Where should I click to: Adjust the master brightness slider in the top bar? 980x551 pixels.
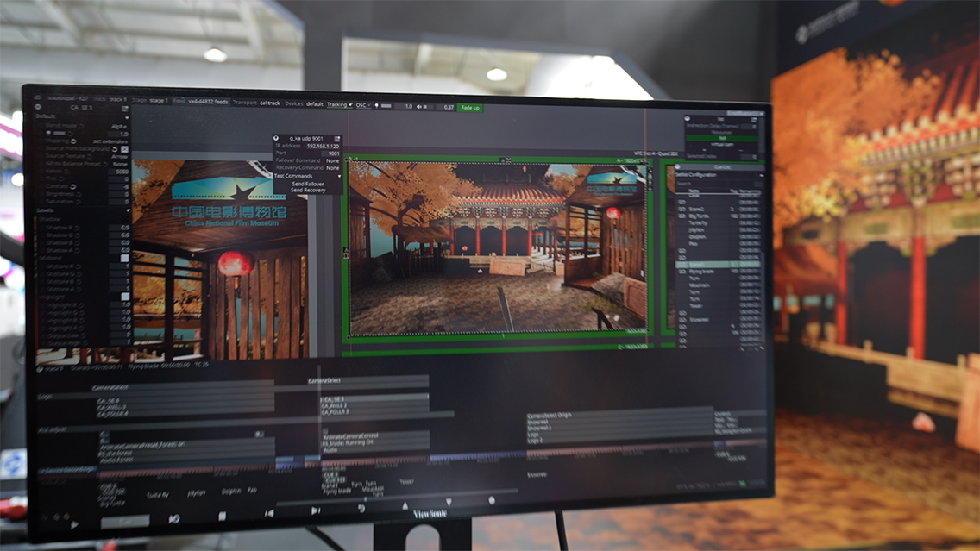click(x=387, y=105)
